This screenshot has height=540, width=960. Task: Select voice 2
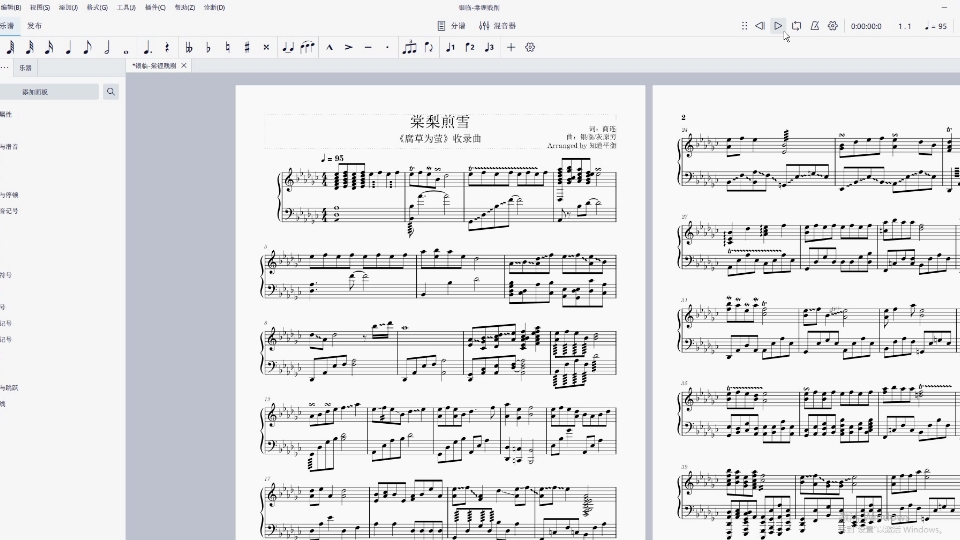point(470,47)
